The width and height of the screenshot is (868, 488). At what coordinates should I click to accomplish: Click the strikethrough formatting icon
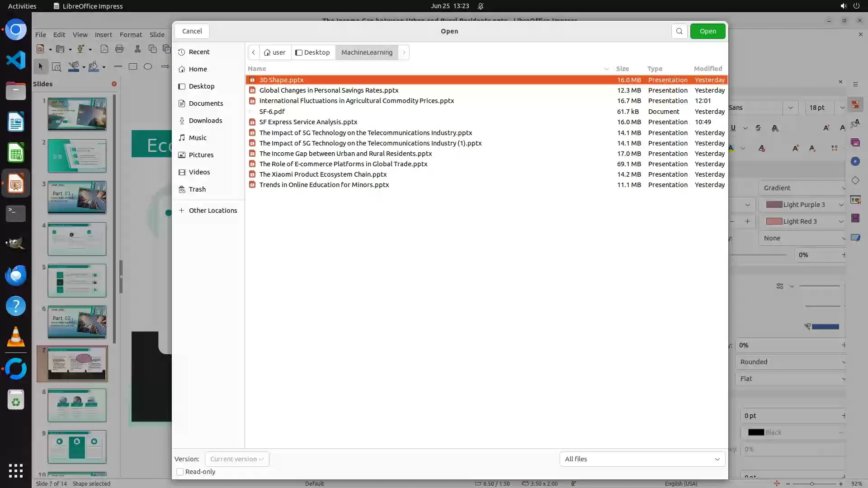(758, 128)
